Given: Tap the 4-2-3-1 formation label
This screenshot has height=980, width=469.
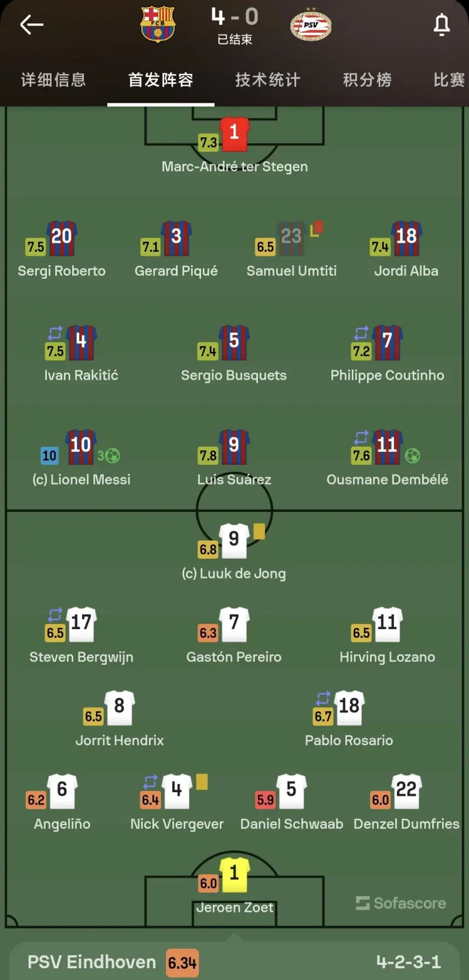Looking at the screenshot, I should tap(409, 962).
